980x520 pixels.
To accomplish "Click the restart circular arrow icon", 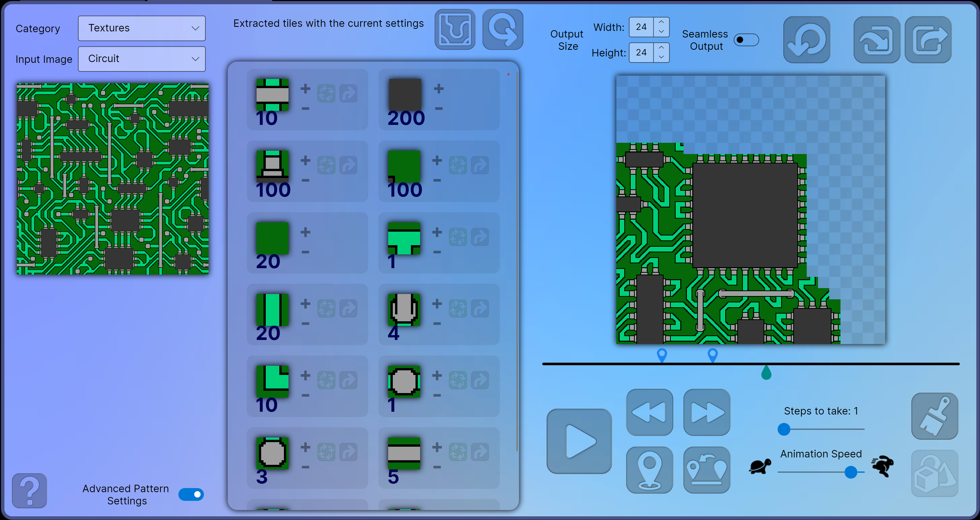I will 806,40.
